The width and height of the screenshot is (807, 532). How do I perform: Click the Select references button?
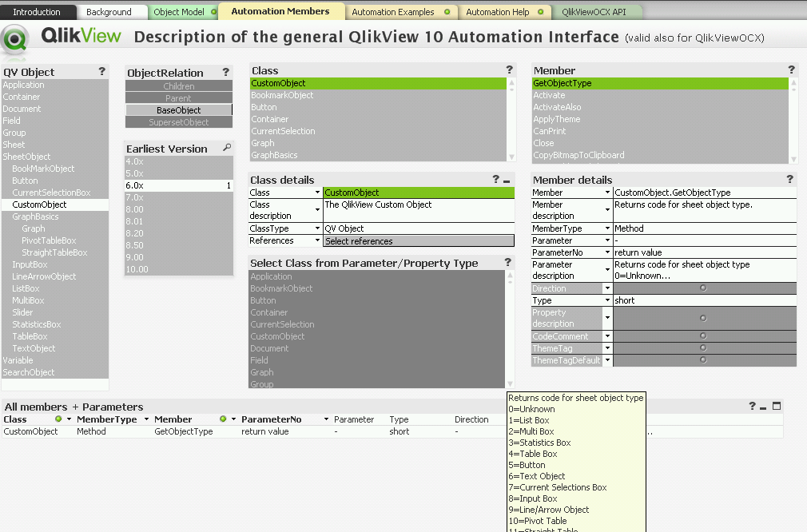(x=419, y=240)
